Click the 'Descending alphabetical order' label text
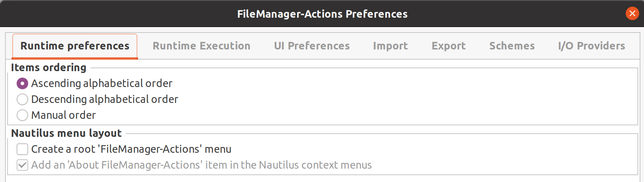This screenshot has height=182, width=644. point(105,99)
